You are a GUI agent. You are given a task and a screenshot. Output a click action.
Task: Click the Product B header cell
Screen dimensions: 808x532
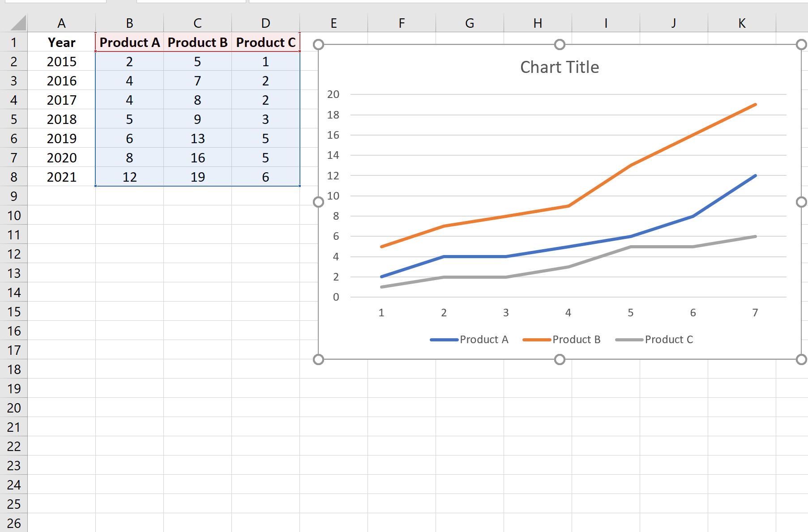click(197, 42)
